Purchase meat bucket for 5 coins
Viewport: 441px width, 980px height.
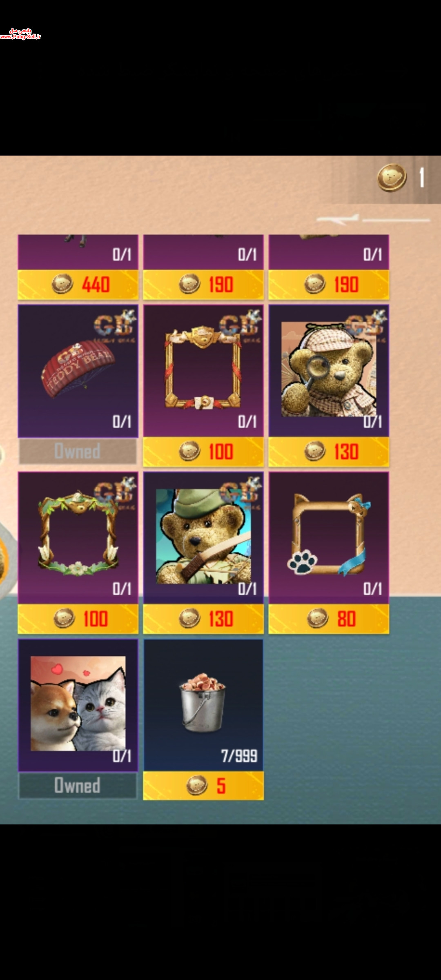tap(203, 786)
